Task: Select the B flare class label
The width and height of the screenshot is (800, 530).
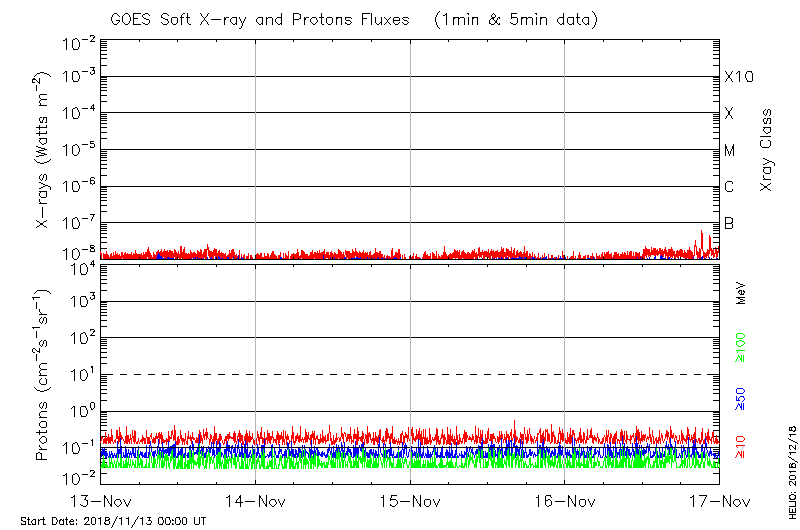Action: (730, 223)
